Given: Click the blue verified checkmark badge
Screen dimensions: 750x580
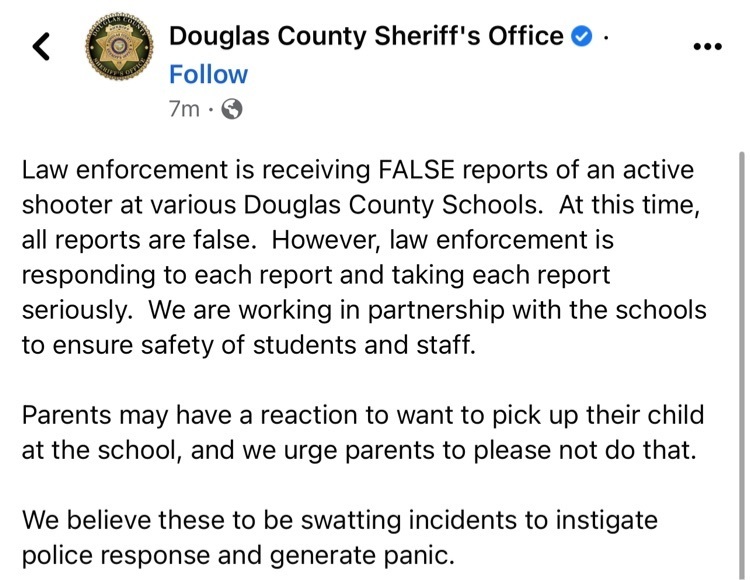Looking at the screenshot, I should click(582, 36).
